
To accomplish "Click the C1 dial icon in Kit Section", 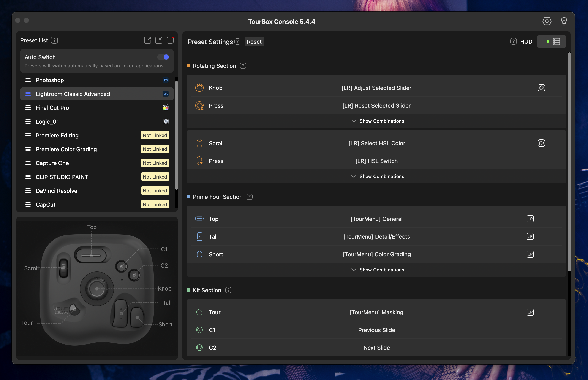I will [199, 330].
